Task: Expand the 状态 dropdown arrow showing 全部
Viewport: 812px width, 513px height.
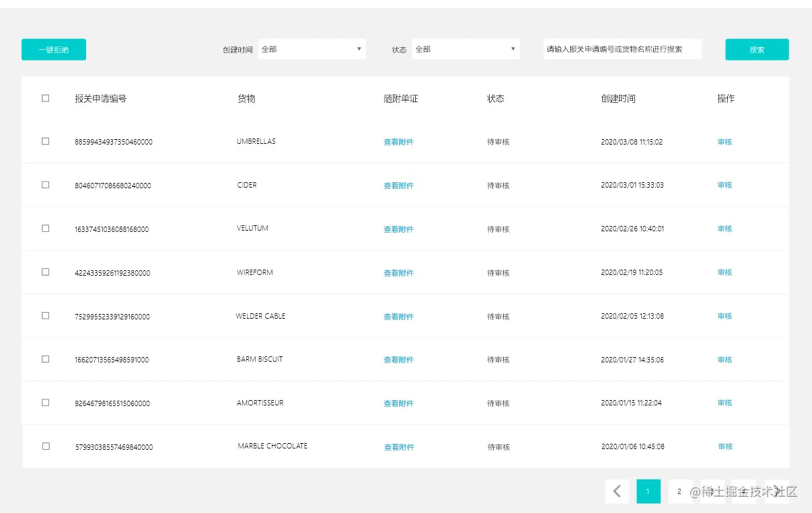Action: point(512,48)
